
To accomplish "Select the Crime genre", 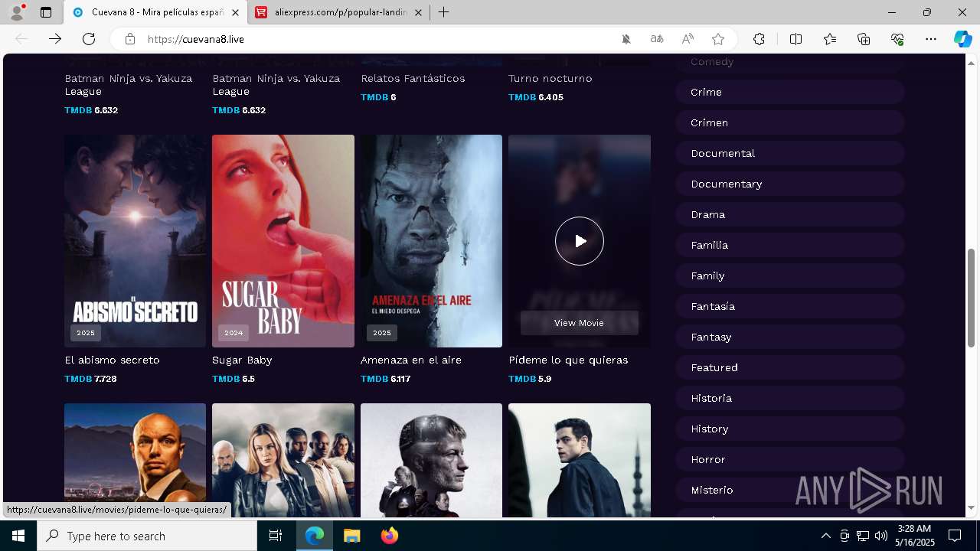I will pyautogui.click(x=789, y=92).
